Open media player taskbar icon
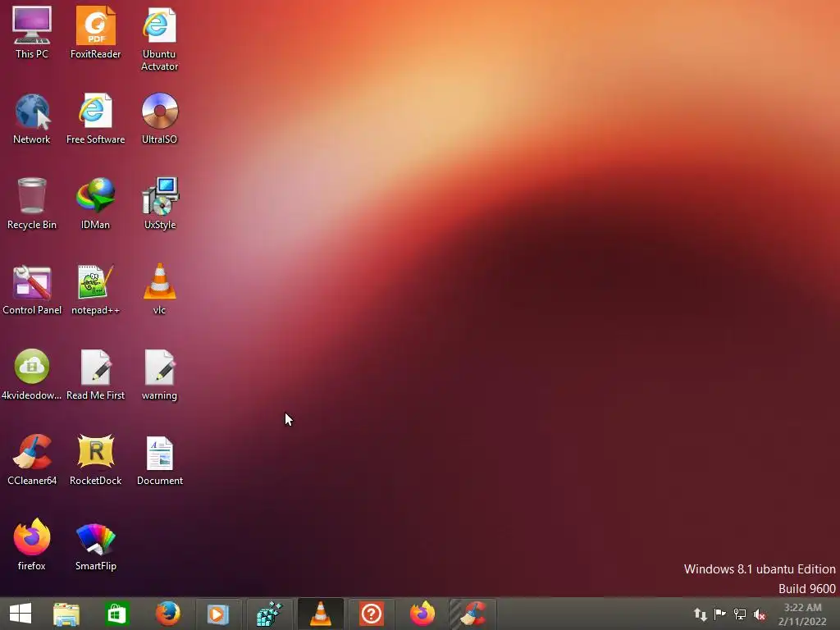 218,614
